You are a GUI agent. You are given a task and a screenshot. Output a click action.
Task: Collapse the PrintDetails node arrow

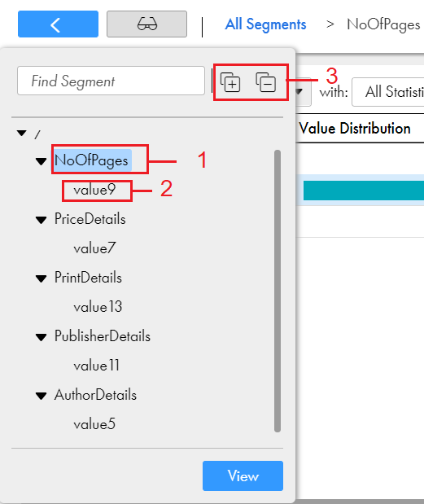[42, 278]
